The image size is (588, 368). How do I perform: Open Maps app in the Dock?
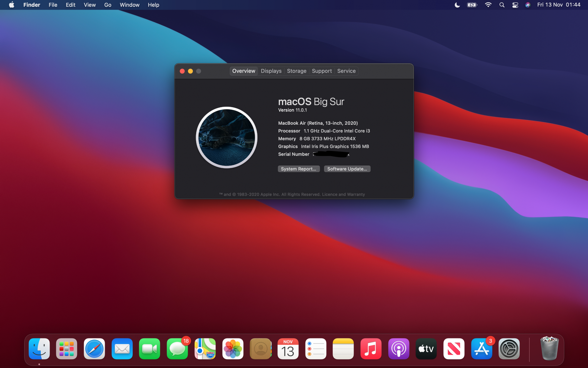pos(205,349)
